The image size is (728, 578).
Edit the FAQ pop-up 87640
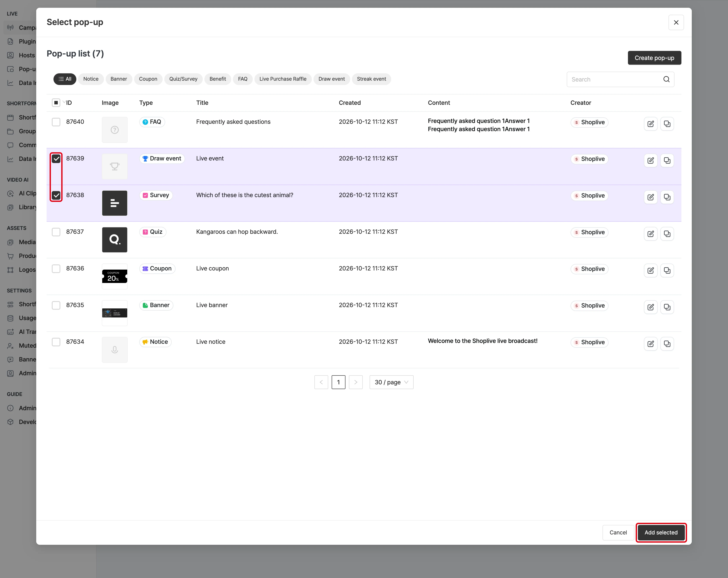pos(650,124)
